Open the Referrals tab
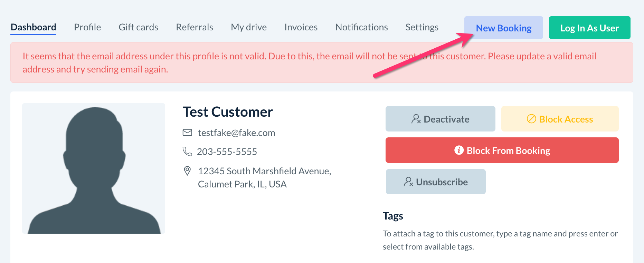 click(x=195, y=27)
